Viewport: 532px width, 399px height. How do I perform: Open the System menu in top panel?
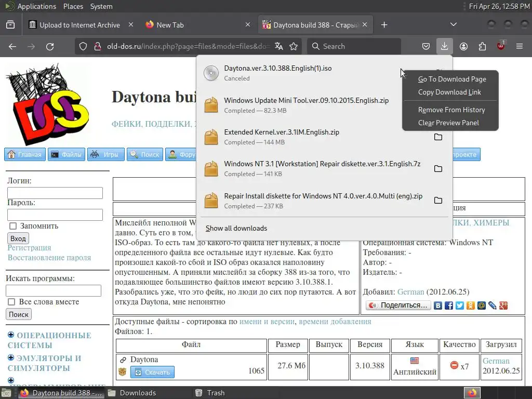[101, 6]
